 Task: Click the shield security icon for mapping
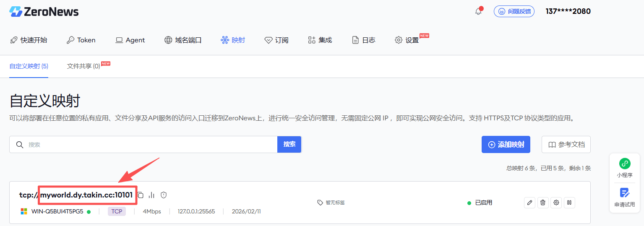coord(164,195)
